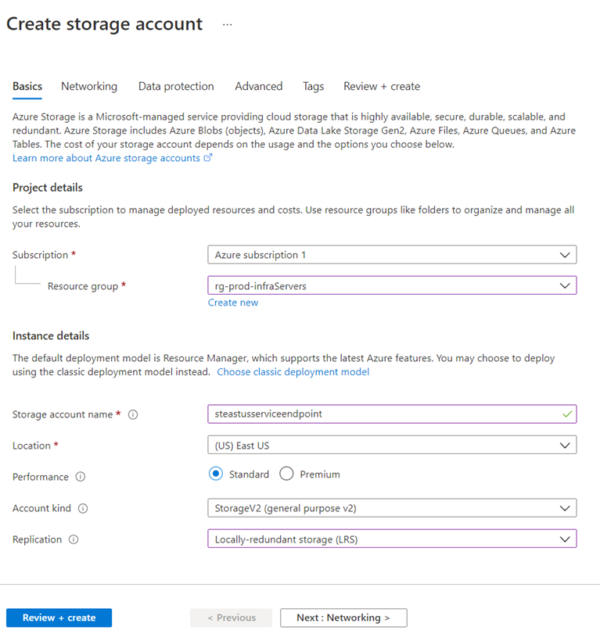Open the Subscription dropdown
The image size is (600, 641).
[392, 255]
